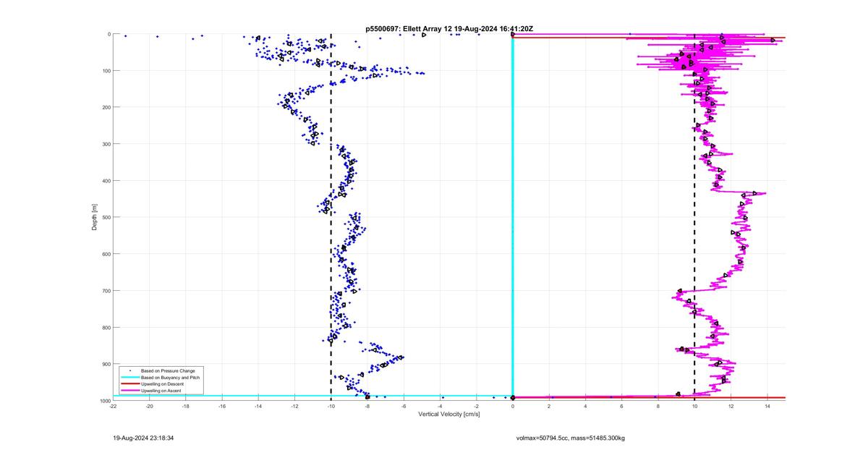Click velocity axis tick "-4"

[x=440, y=407]
